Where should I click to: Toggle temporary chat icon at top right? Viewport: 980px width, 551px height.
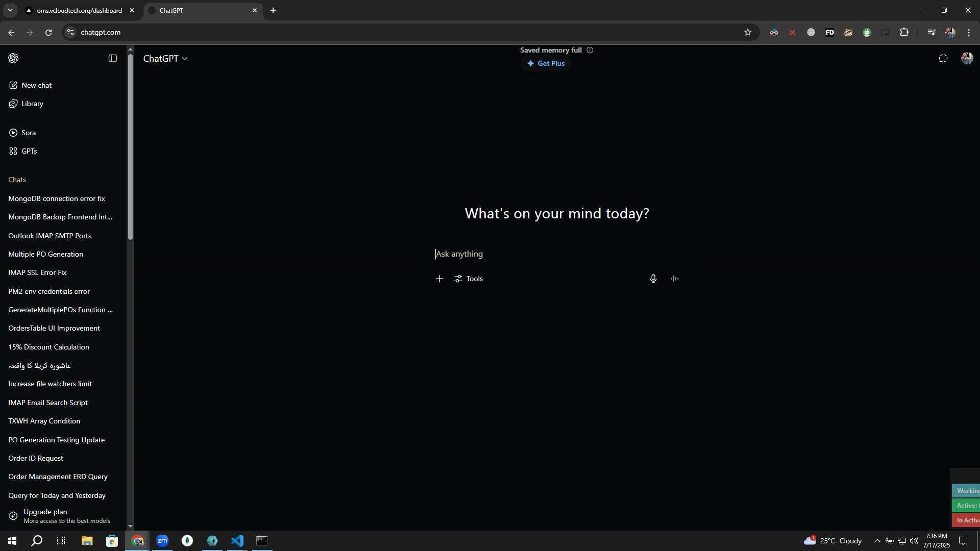click(943, 59)
